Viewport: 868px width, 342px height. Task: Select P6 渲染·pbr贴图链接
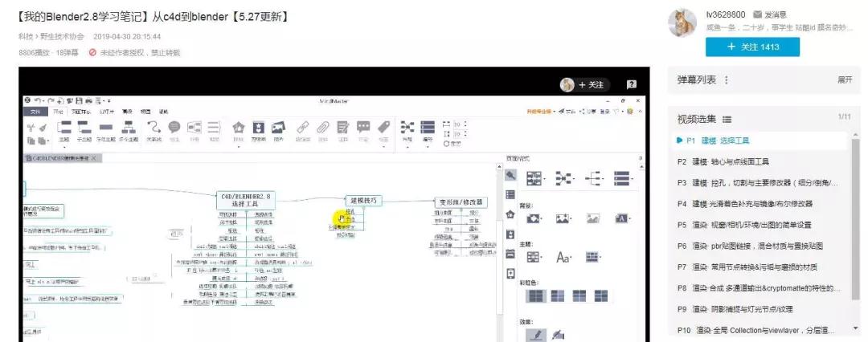pos(758,246)
